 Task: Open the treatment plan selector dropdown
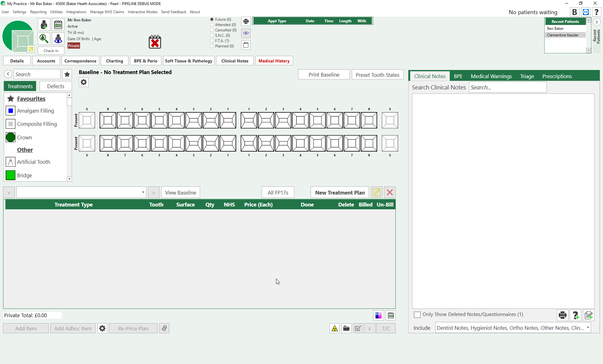(x=143, y=192)
